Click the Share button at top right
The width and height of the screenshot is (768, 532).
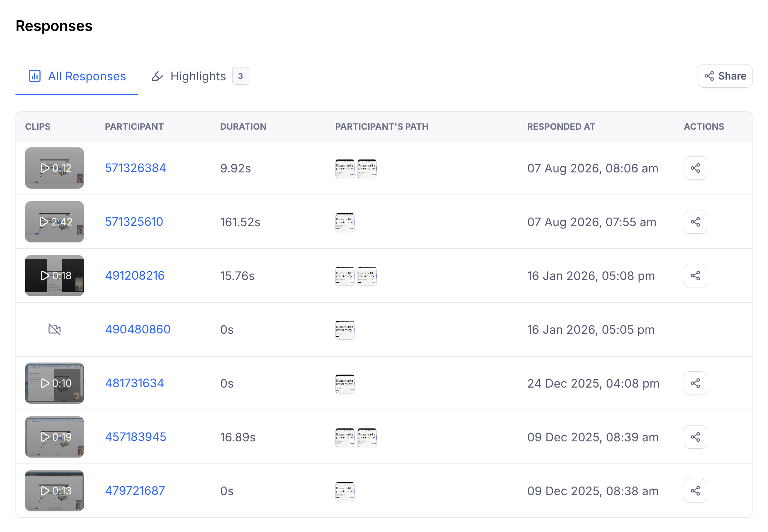(725, 76)
